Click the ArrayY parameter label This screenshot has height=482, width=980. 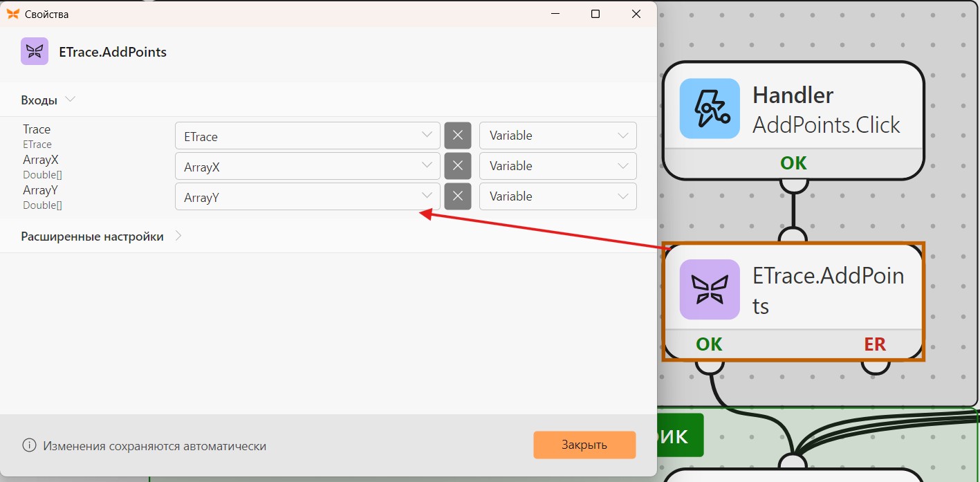tap(41, 190)
